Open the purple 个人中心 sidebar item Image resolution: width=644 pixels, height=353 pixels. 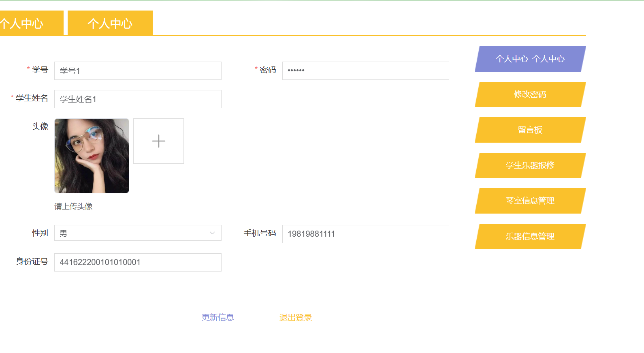pyautogui.click(x=530, y=59)
